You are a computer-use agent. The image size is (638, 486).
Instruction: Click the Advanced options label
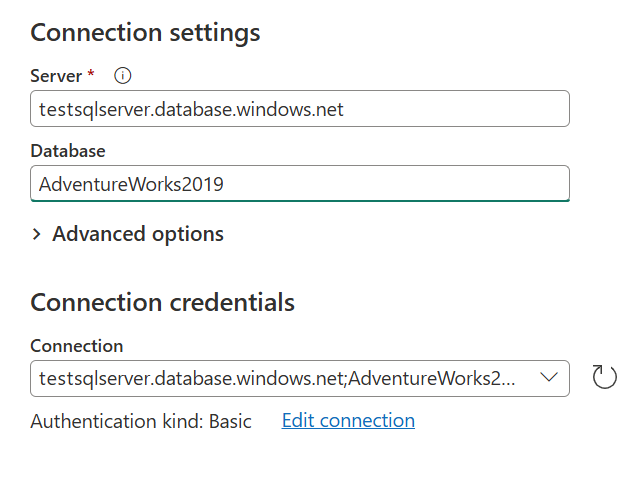click(138, 234)
